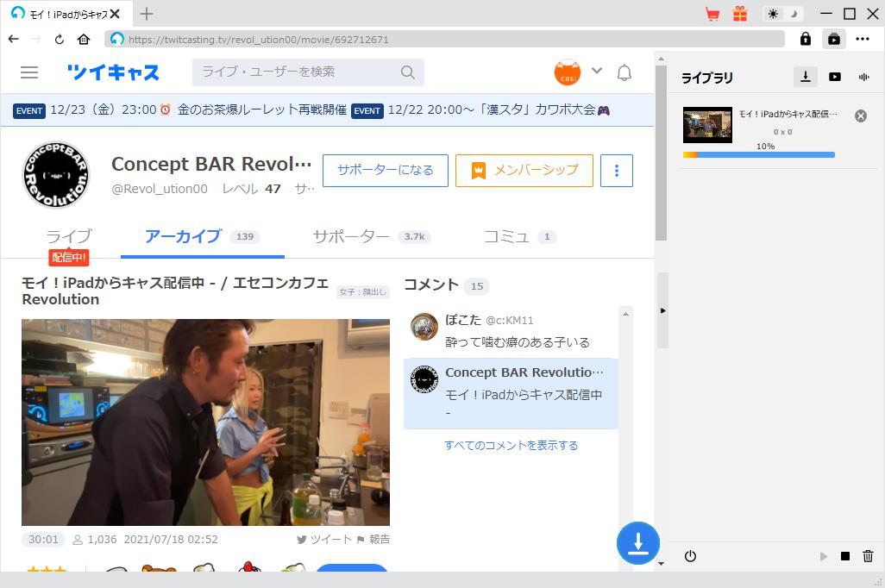Click the 10% download progress bar

click(758, 155)
